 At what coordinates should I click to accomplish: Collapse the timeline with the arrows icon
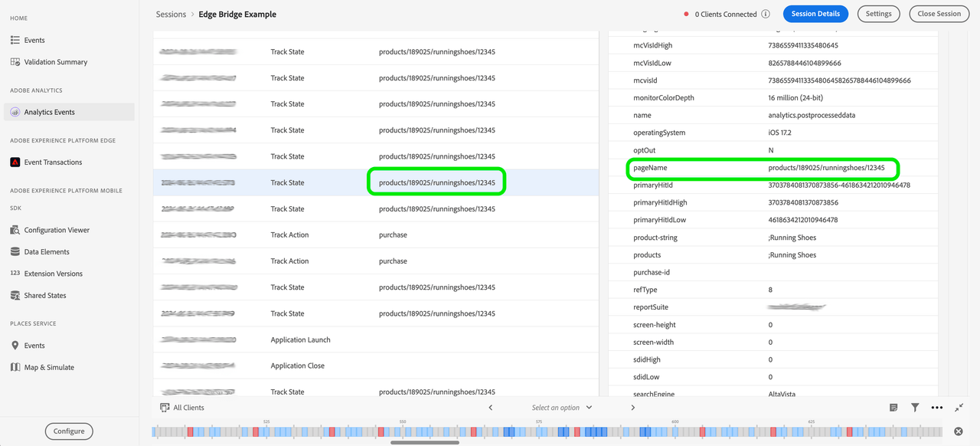pyautogui.click(x=959, y=408)
